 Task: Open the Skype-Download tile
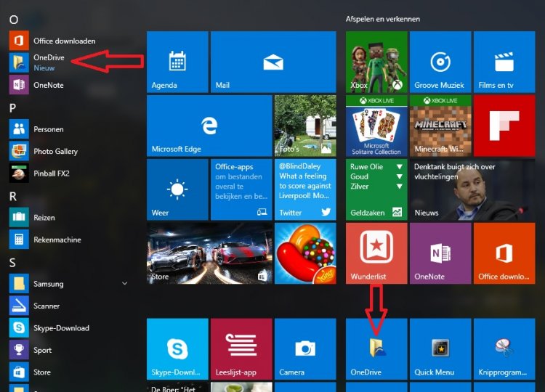177,348
